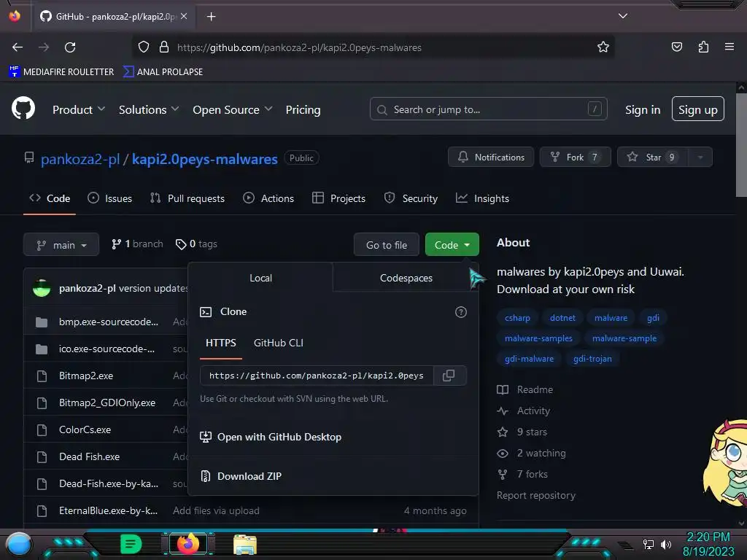The height and width of the screenshot is (560, 747).
Task: Click the bmp.exe-sourcecode folder icon
Action: coord(42,322)
